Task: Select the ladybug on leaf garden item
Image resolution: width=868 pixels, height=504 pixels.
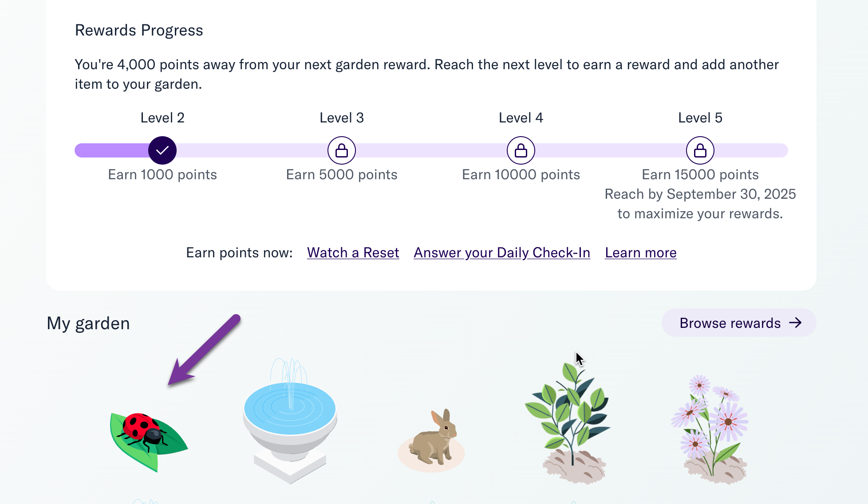Action: pos(149,441)
